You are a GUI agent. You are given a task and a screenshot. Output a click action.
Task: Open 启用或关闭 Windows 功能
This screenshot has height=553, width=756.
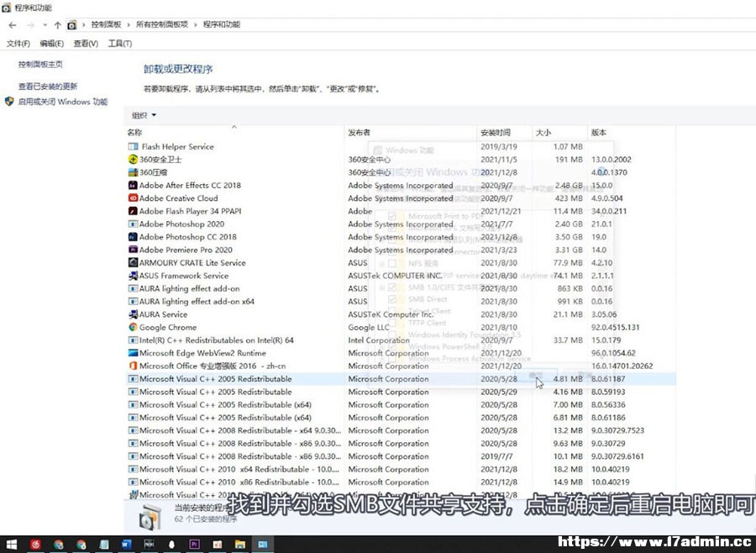click(63, 102)
